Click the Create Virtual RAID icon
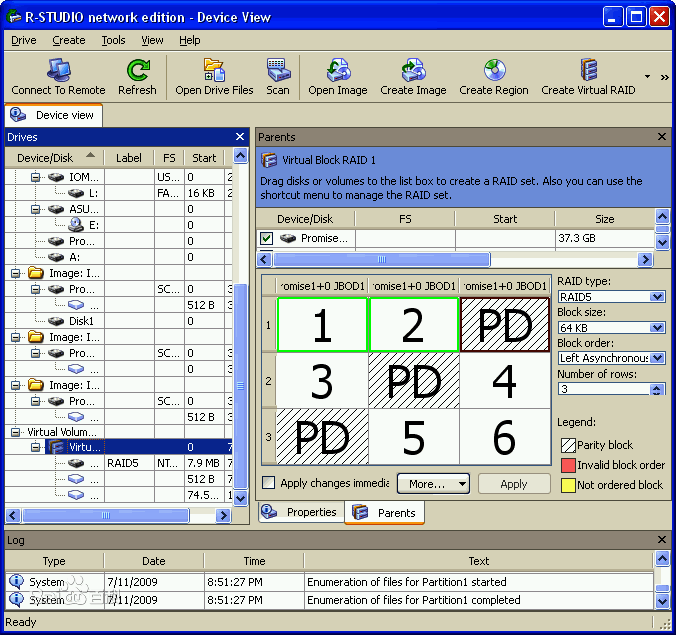Screen dimensions: 676x635 click(588, 71)
